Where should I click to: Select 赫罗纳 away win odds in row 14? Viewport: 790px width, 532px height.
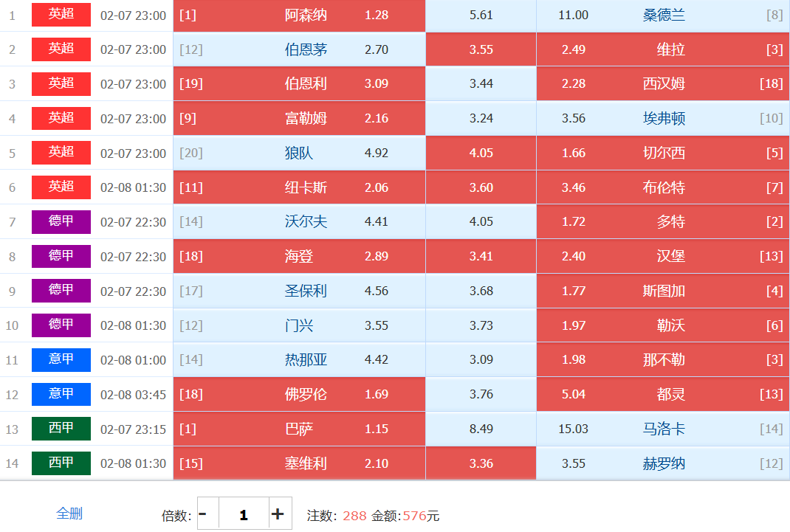click(x=663, y=463)
